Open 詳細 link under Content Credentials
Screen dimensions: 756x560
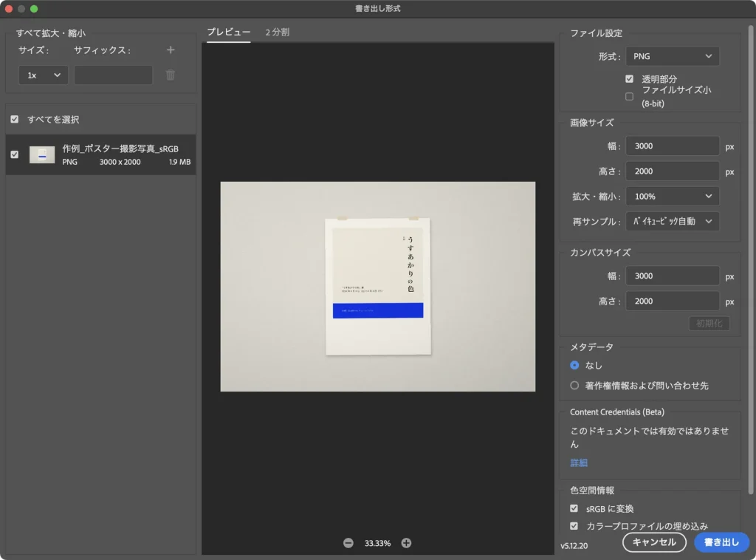[579, 462]
